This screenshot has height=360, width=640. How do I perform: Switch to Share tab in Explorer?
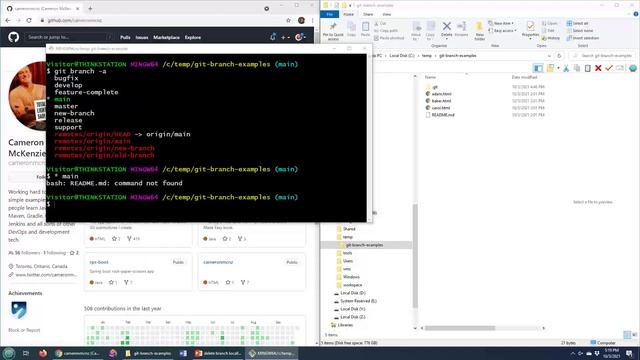pos(368,14)
